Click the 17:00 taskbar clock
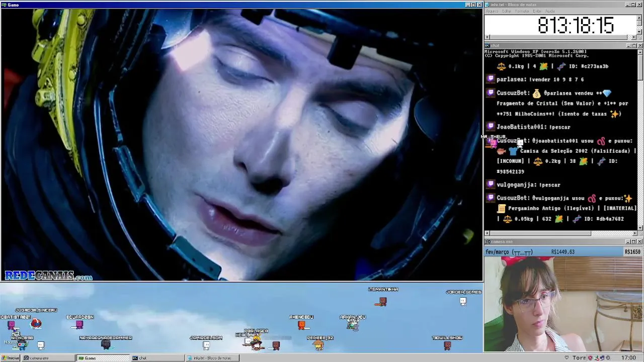 (628, 358)
